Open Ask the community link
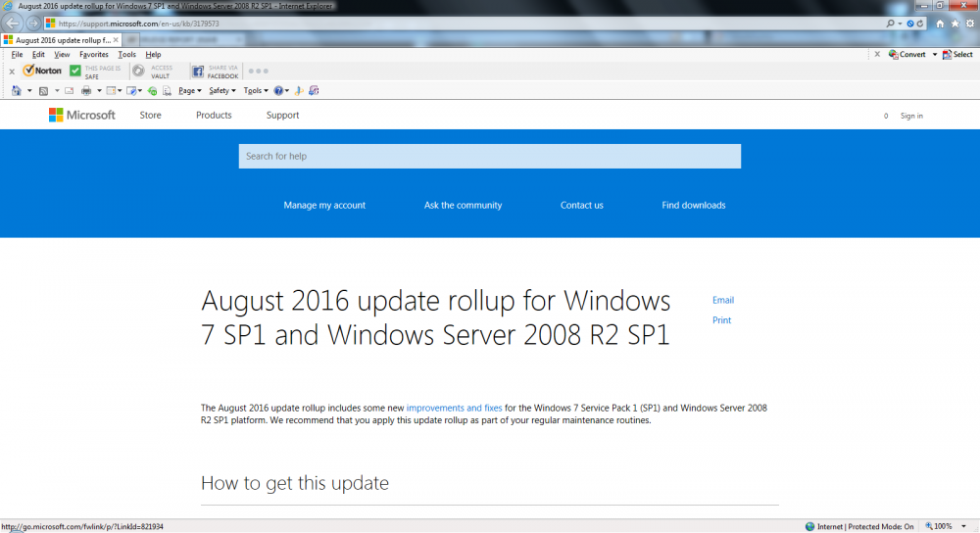 click(x=464, y=205)
